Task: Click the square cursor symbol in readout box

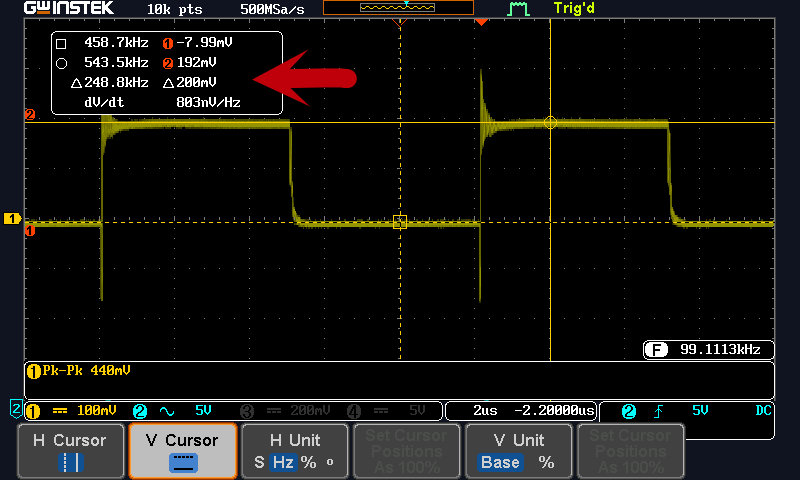Action: [61, 43]
